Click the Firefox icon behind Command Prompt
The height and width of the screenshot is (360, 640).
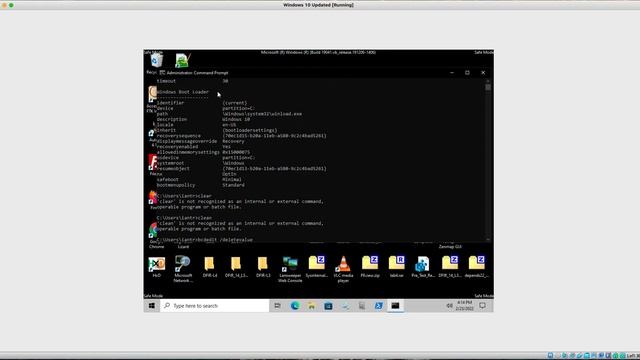pyautogui.click(x=153, y=197)
